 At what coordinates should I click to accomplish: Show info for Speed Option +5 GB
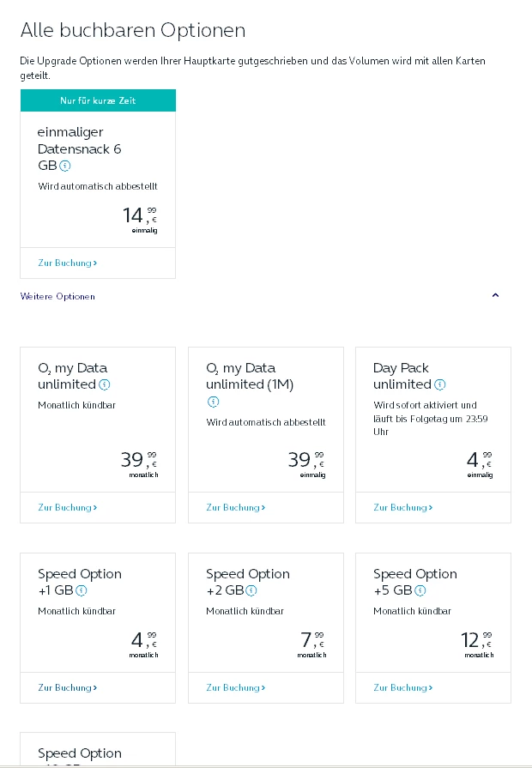[420, 590]
